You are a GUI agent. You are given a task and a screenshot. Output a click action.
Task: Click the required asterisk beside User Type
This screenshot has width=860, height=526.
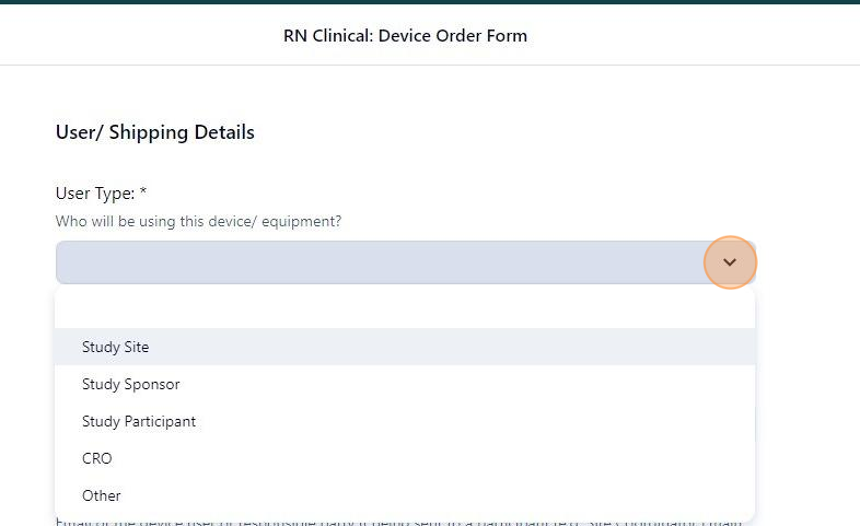click(143, 191)
